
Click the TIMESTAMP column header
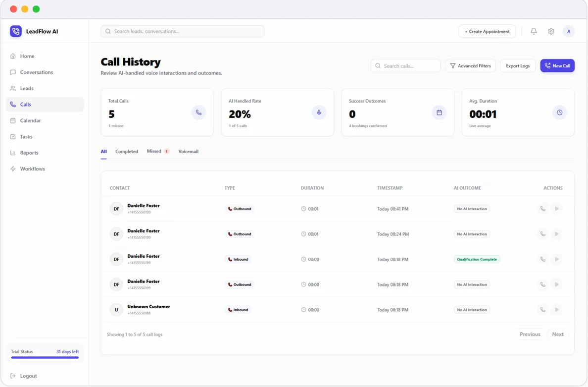tap(390, 188)
